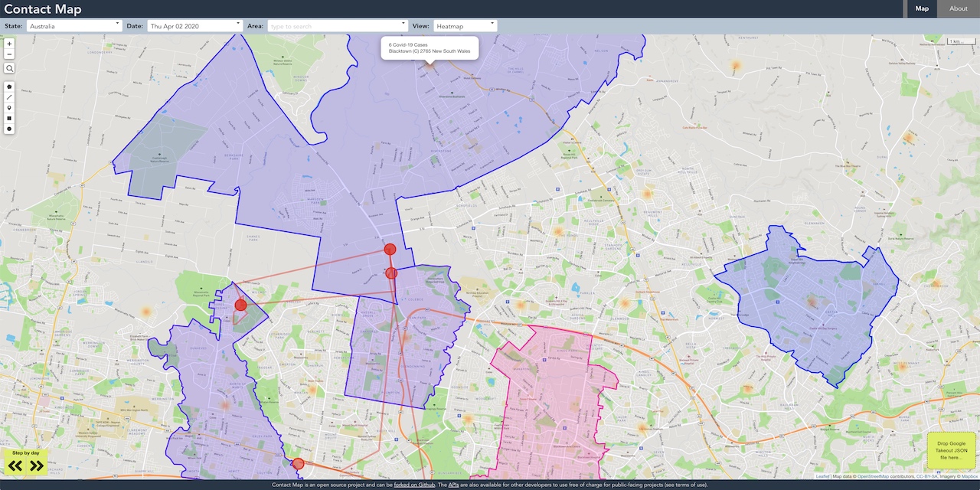Select the place marker tool
980x490 pixels.
tap(9, 108)
